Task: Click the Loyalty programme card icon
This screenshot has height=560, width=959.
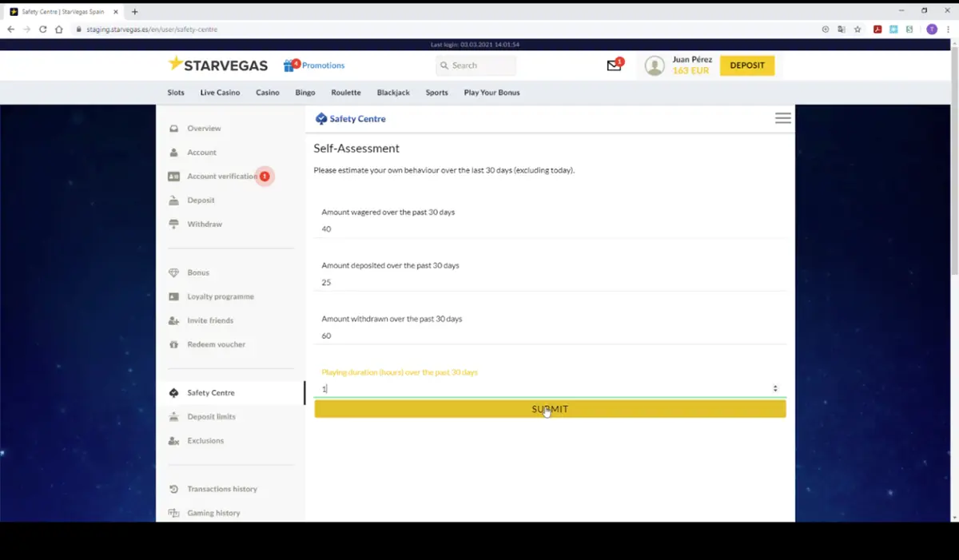Action: [173, 297]
